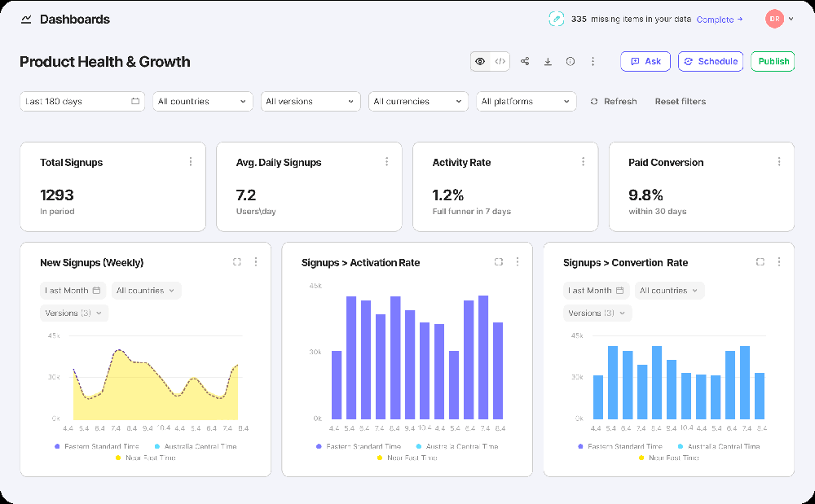Open New Signups (Weekly) chart options menu
The height and width of the screenshot is (504, 815).
256,262
